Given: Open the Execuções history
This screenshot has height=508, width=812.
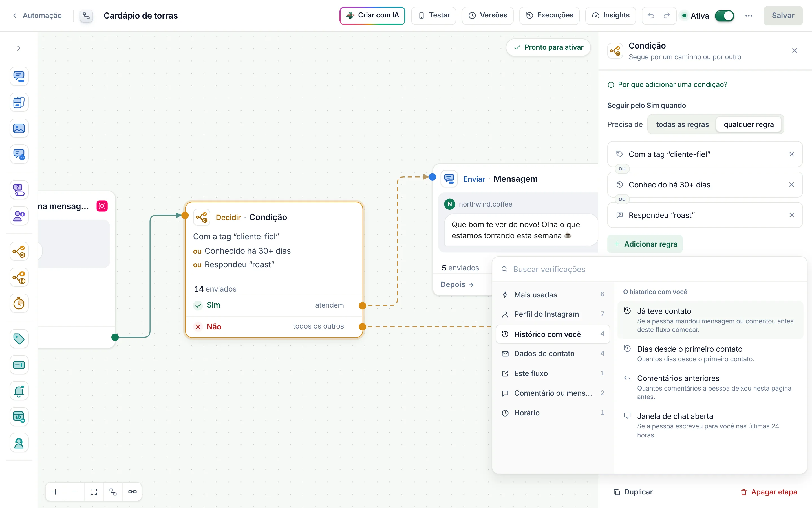Looking at the screenshot, I should 549,16.
